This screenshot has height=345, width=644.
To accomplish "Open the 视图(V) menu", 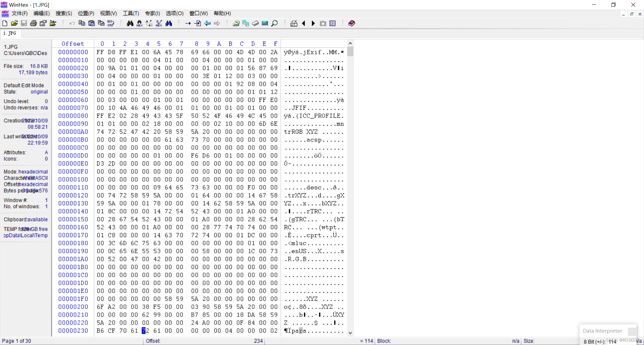I will (108, 13).
